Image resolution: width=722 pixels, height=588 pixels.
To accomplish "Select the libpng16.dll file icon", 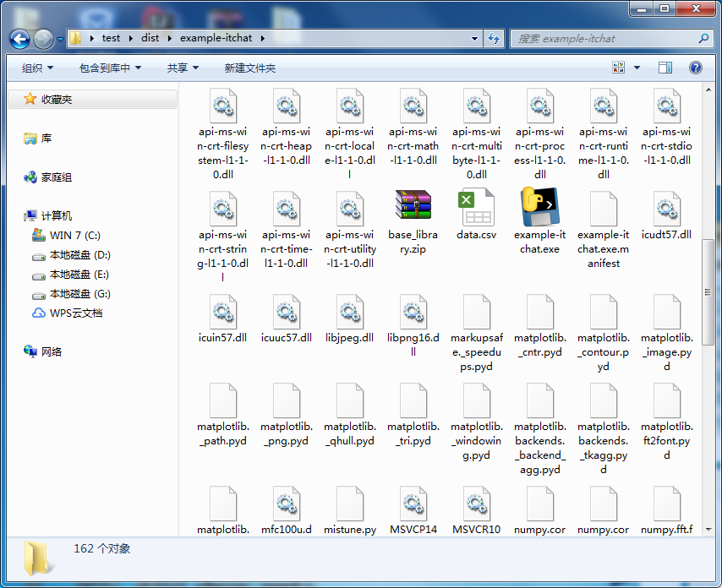I will coord(413,312).
